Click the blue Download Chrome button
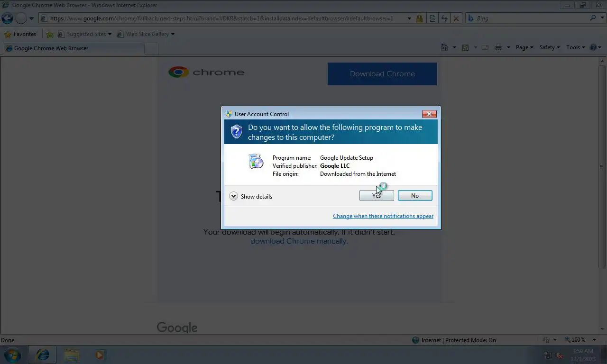The width and height of the screenshot is (607, 364). coord(382,74)
